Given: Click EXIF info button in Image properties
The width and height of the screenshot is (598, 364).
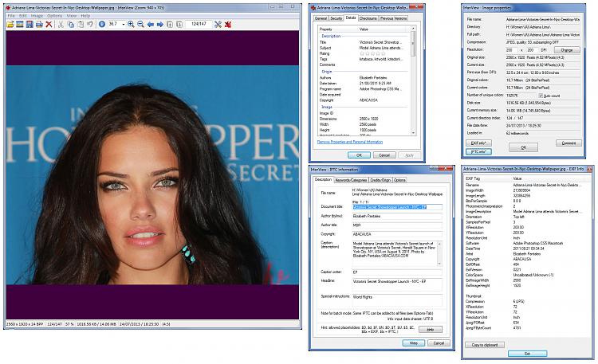Looking at the screenshot, I should 478,143.
